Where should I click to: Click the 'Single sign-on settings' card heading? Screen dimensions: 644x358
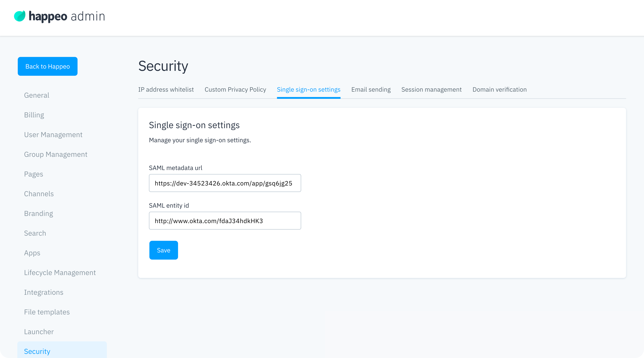tap(194, 125)
